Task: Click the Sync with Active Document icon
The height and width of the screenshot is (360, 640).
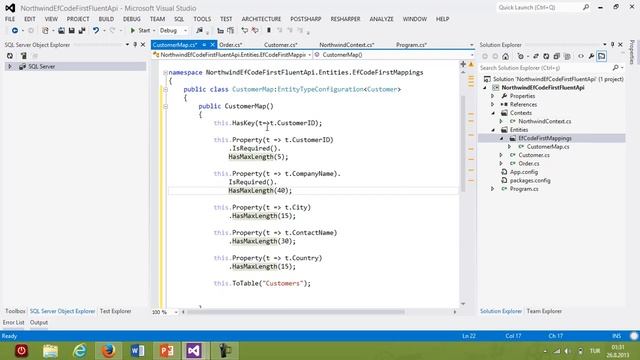Action: [x=536, y=56]
